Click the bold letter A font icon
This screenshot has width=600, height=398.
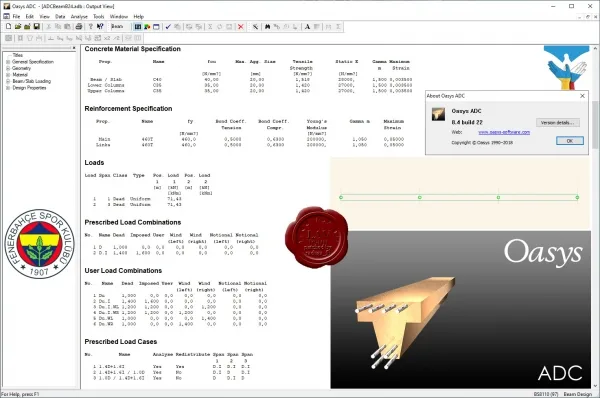coord(307,27)
